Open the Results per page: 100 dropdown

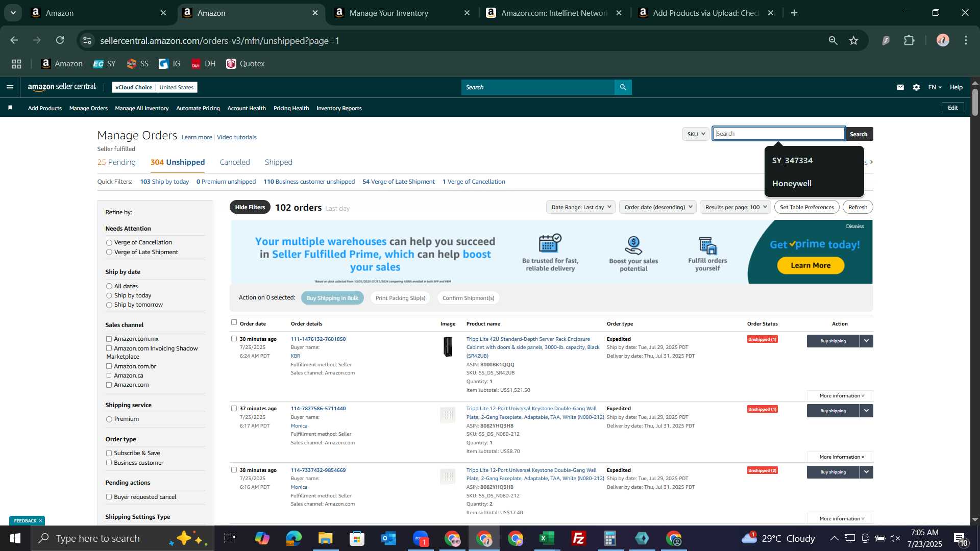(736, 207)
